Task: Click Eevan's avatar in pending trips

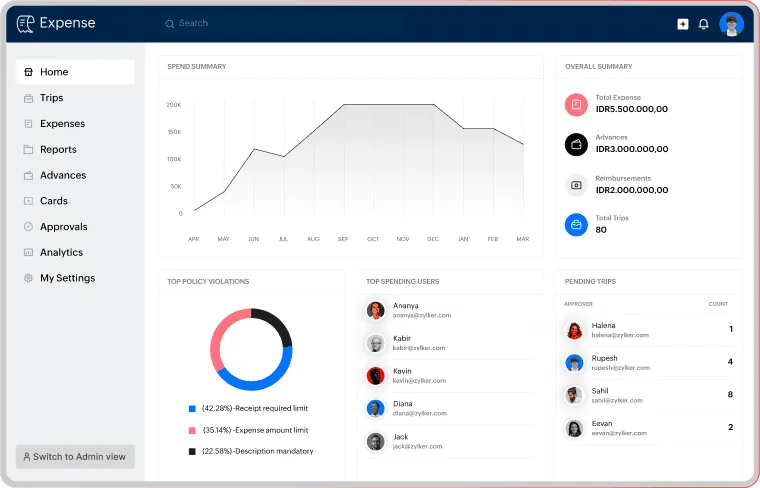Action: pyautogui.click(x=574, y=428)
